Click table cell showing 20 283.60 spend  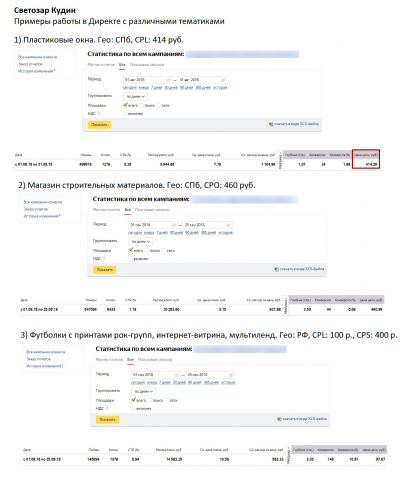coord(171,310)
